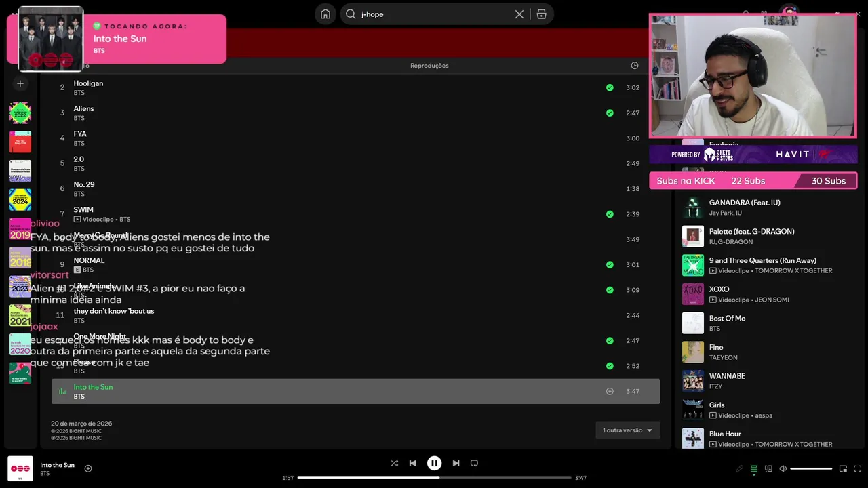Toggle saved checkmark beside duration 2:47 row 12
The width and height of the screenshot is (868, 488).
(x=610, y=340)
